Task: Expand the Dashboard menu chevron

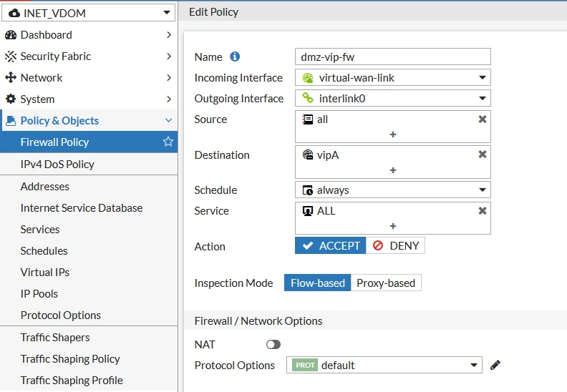Action: click(169, 34)
